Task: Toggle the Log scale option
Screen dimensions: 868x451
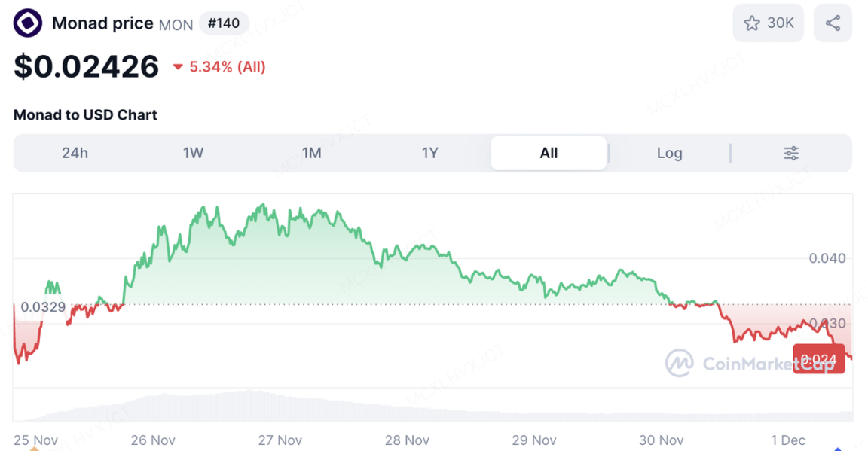Action: (x=669, y=154)
